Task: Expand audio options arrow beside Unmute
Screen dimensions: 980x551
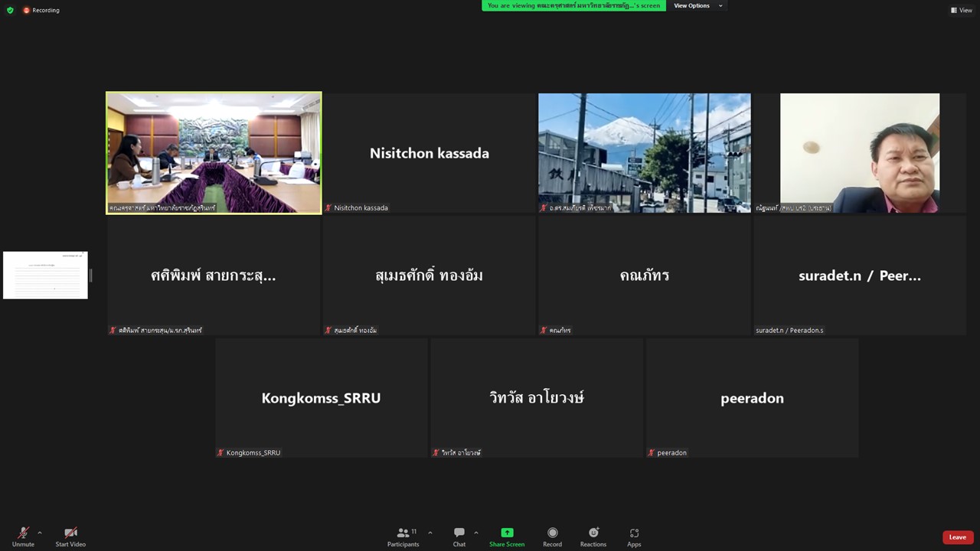Action: tap(40, 533)
